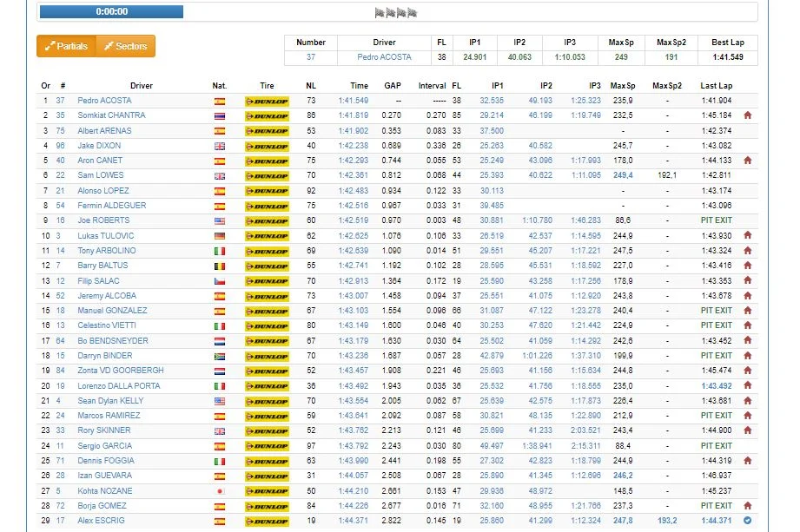The image size is (800, 532).
Task: Open driver Sam LOWES
Action: [101, 174]
